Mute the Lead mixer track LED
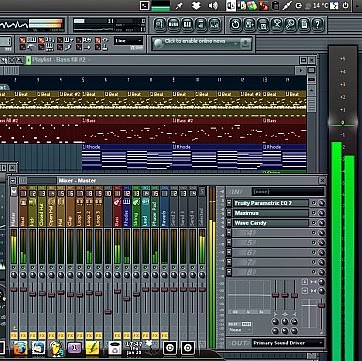The image size is (362, 361). tap(146, 267)
